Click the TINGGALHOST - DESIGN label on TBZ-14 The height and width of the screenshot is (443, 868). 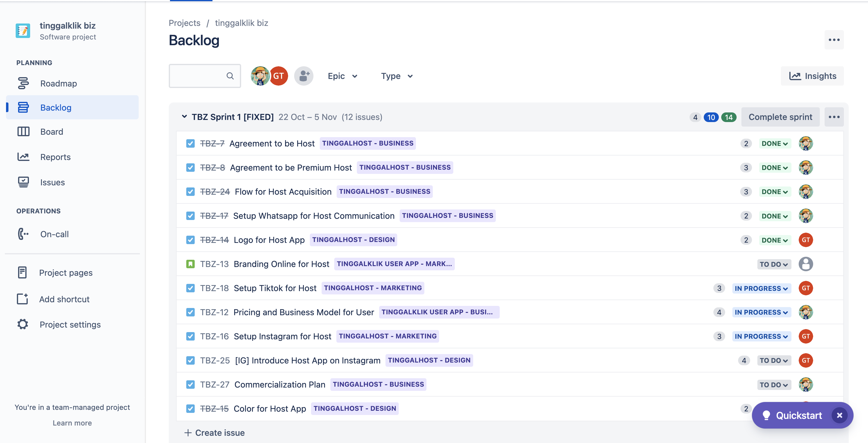[353, 240]
